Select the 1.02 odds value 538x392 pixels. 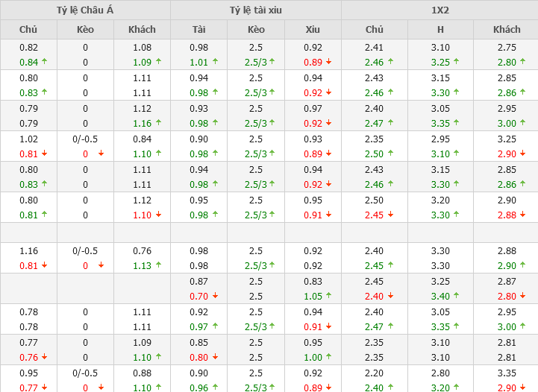28,139
